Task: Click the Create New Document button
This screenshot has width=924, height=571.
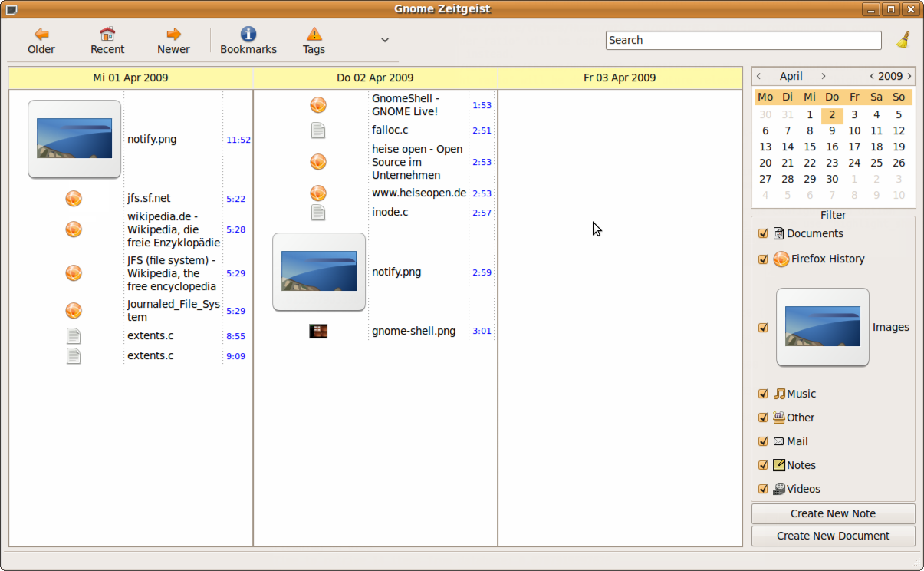Action: pos(833,536)
